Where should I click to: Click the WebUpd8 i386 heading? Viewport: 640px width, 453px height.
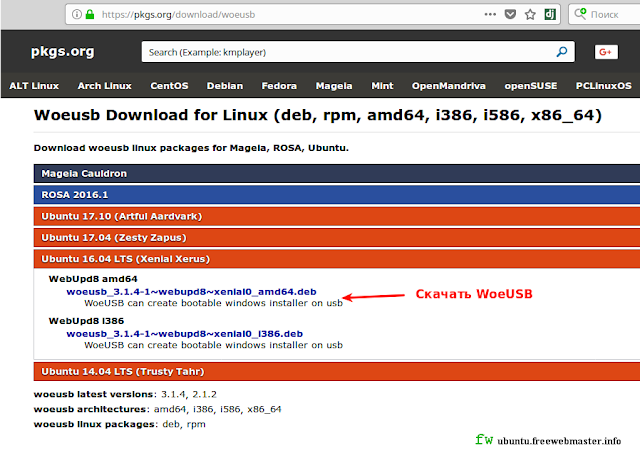(x=86, y=321)
